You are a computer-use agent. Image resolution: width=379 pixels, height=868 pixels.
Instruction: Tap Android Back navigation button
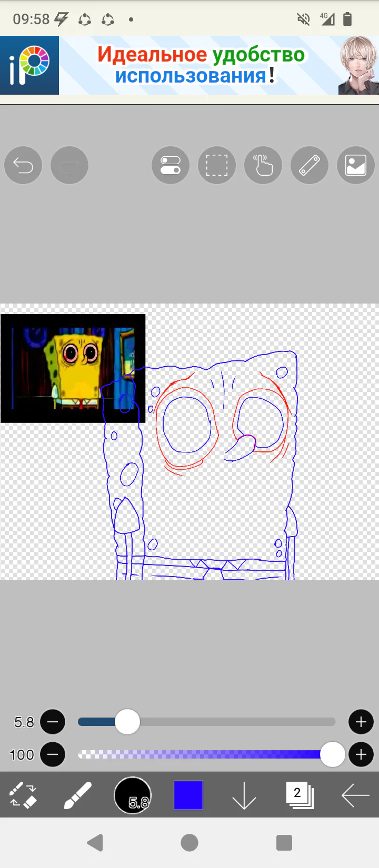95,843
